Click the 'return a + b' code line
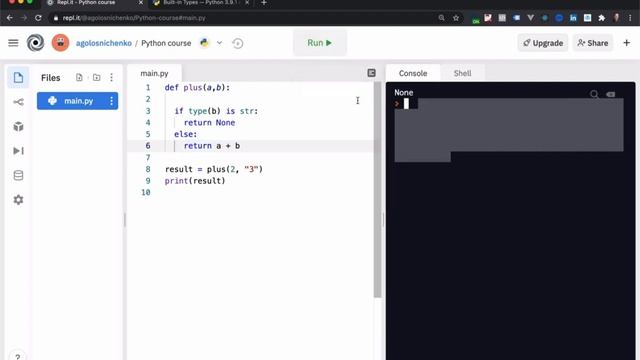640x360 pixels. [212, 146]
